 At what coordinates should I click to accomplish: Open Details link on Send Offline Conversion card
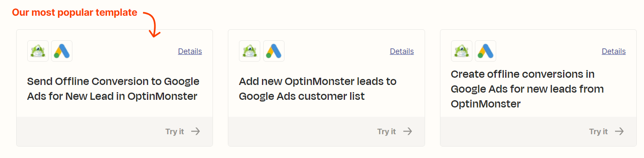coord(190,51)
